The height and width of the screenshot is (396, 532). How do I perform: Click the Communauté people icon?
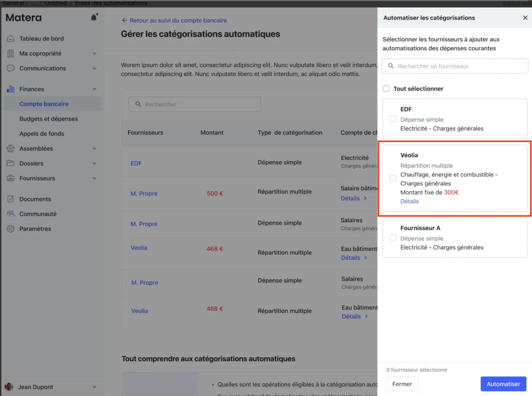pos(11,214)
